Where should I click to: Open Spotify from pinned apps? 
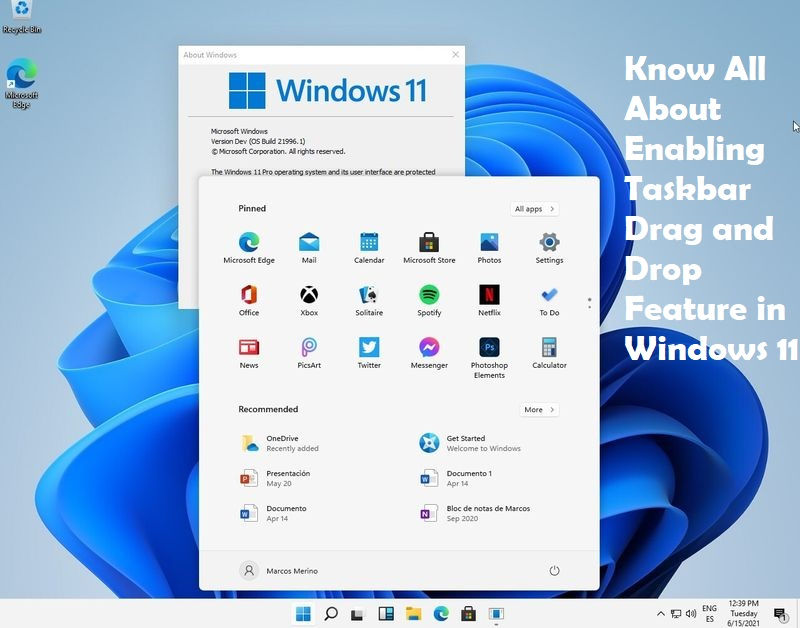pyautogui.click(x=429, y=300)
